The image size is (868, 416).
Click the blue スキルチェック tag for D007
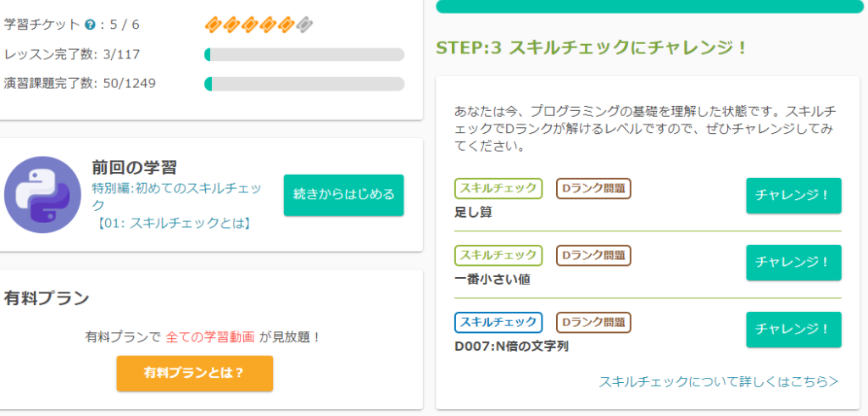pos(498,322)
